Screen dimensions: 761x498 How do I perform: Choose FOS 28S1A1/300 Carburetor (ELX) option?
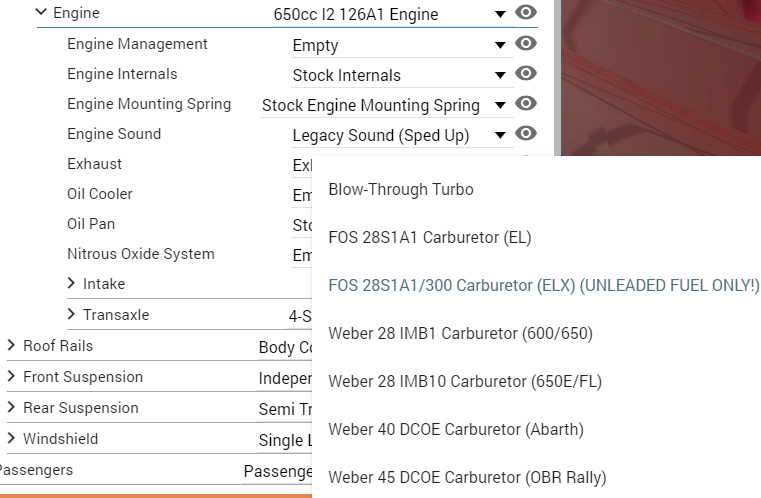point(536,285)
